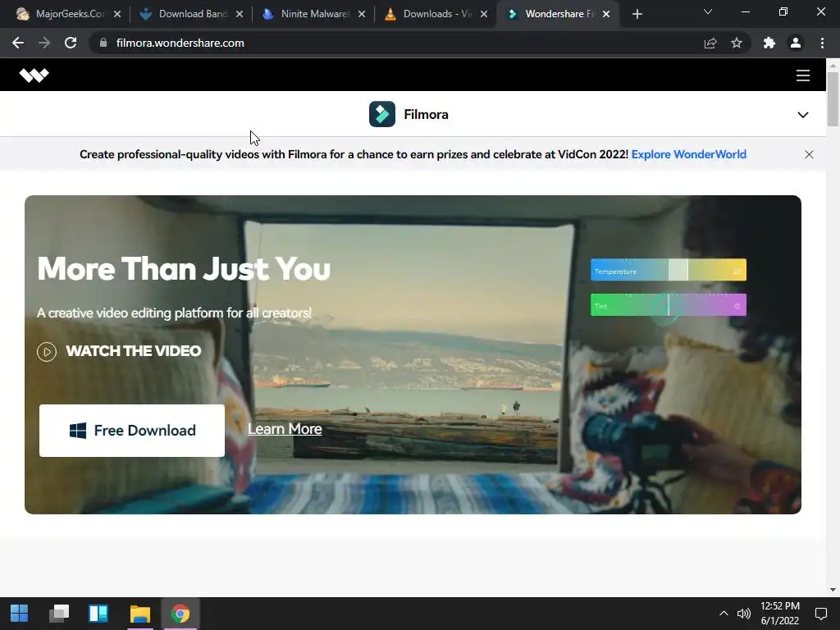Click the creative video editing platform tagline
This screenshot has width=840, height=630.
[174, 313]
